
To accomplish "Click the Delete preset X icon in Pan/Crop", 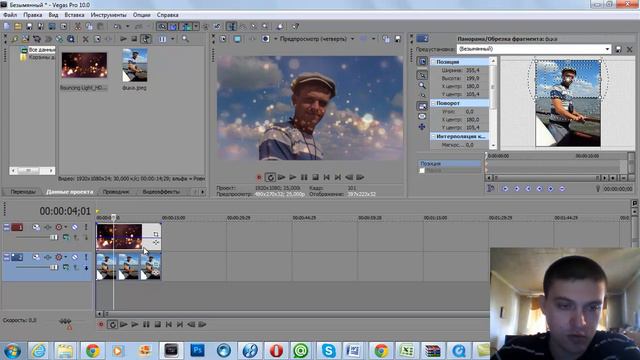I will click(x=629, y=49).
